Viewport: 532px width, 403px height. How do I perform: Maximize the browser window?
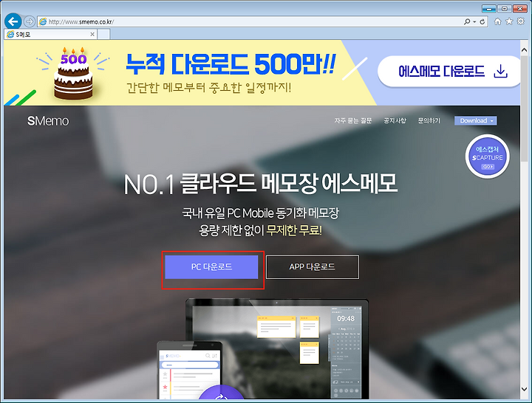[x=505, y=9]
